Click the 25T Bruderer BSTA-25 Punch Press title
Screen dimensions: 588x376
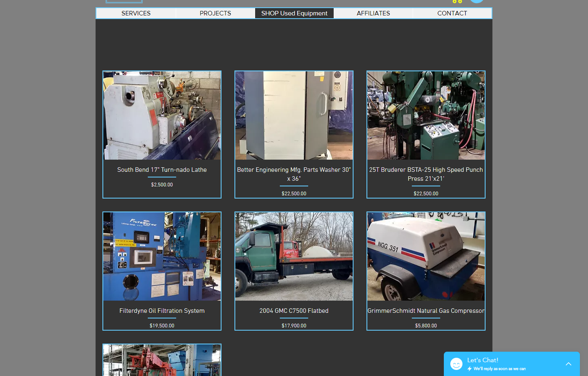pos(426,174)
